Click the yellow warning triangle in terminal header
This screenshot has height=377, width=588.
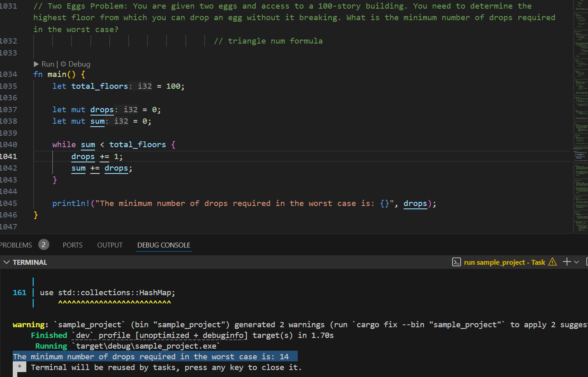tap(552, 262)
